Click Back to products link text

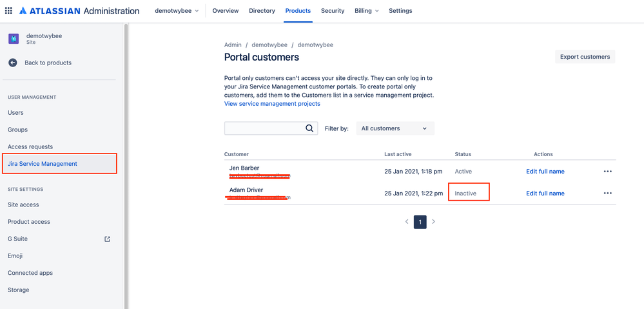pyautogui.click(x=48, y=63)
